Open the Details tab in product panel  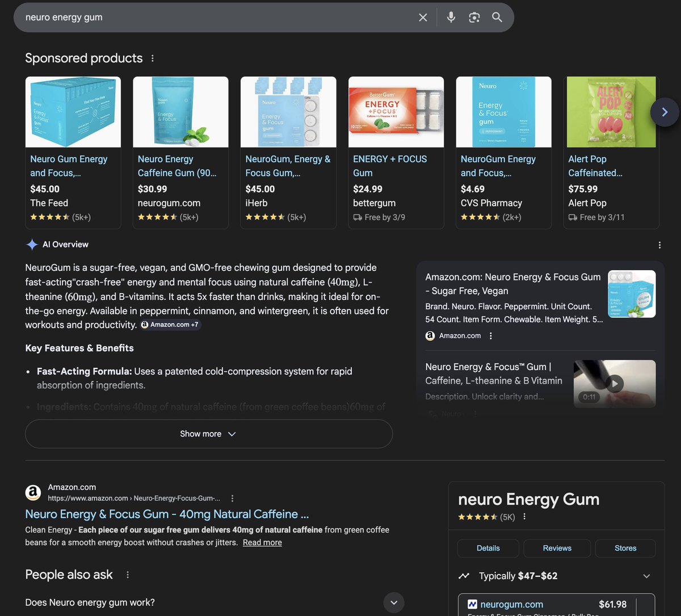click(x=488, y=548)
